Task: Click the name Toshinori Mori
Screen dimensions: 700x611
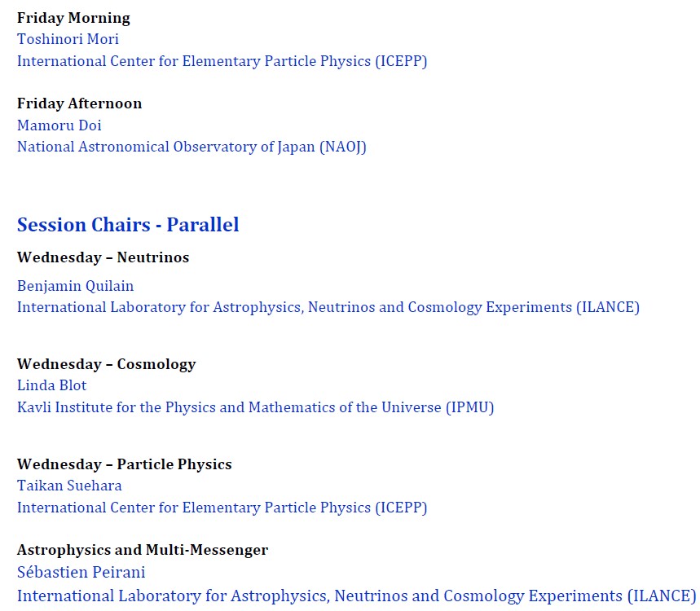Action: (x=68, y=39)
